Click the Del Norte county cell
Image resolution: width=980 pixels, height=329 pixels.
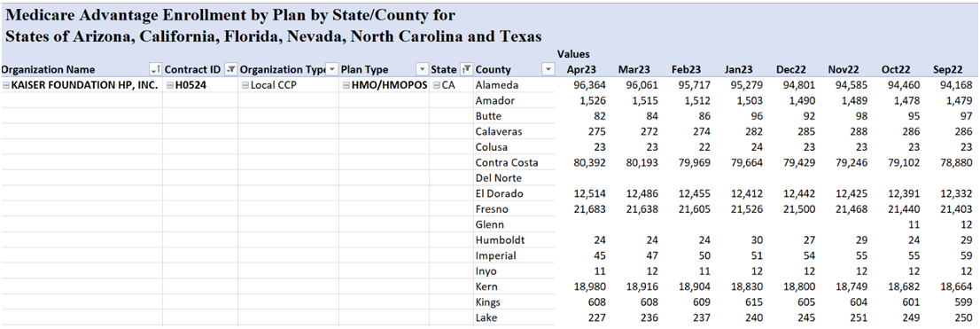pos(515,178)
